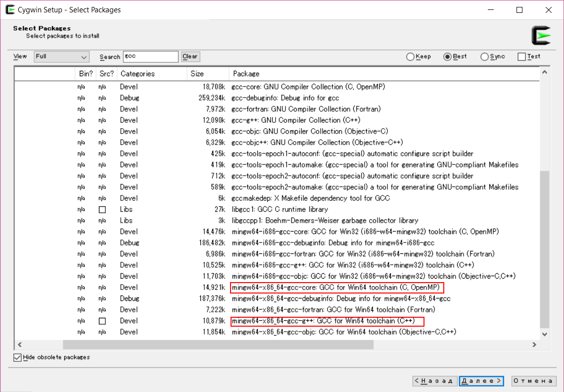Click the Package column header
Viewport: 564px width, 392px height.
coord(246,74)
